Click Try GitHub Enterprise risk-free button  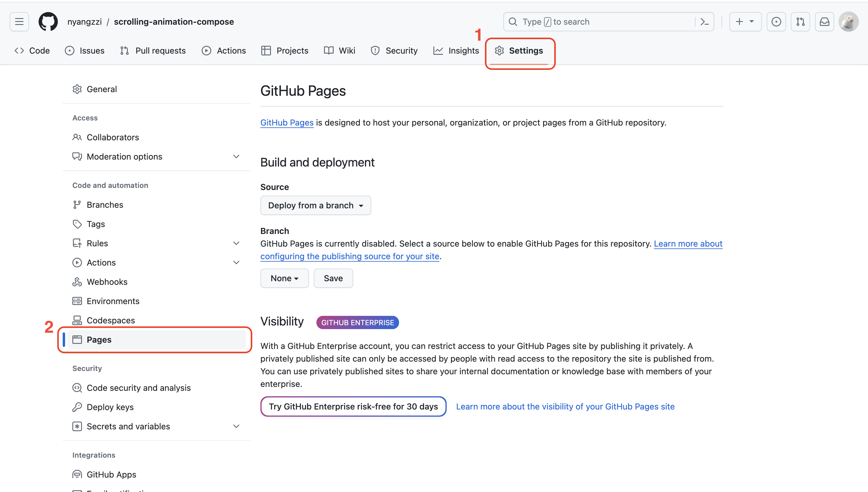click(x=353, y=406)
